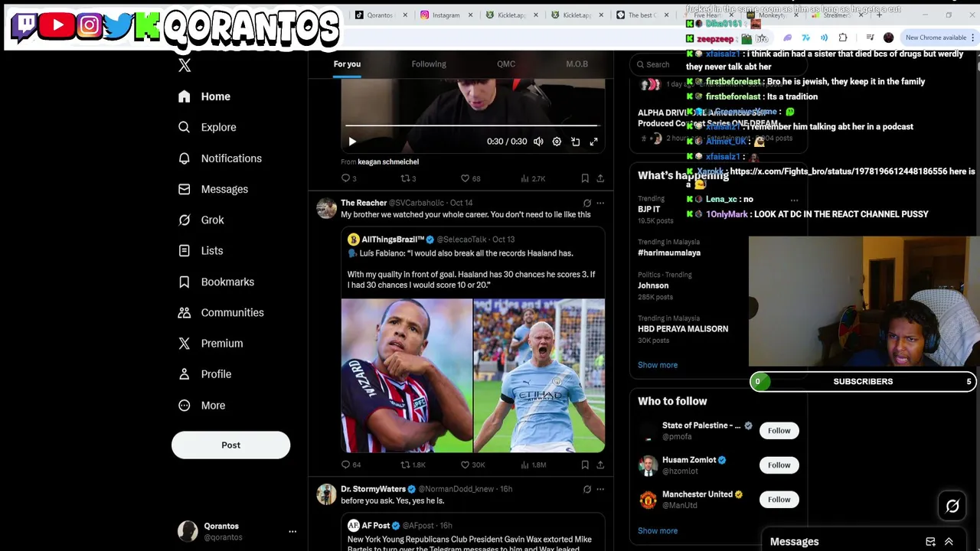Open account menu dots beside Qorantos
The height and width of the screenshot is (551, 980).
point(292,531)
